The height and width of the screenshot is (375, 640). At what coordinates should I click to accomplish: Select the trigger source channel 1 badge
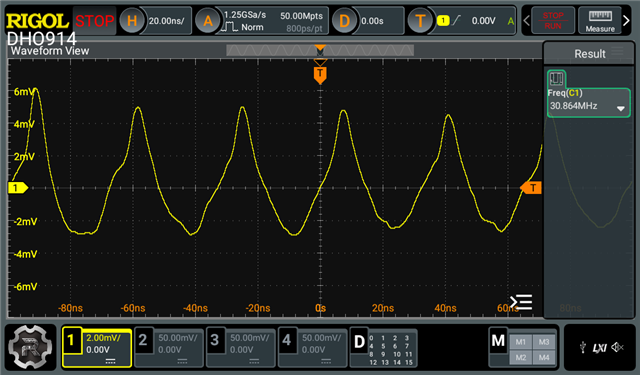click(x=443, y=20)
